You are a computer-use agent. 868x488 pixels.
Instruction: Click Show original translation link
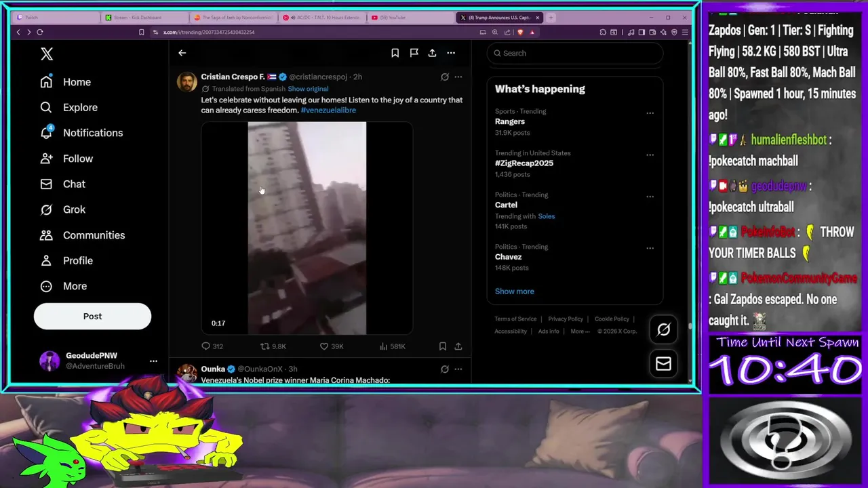point(308,89)
